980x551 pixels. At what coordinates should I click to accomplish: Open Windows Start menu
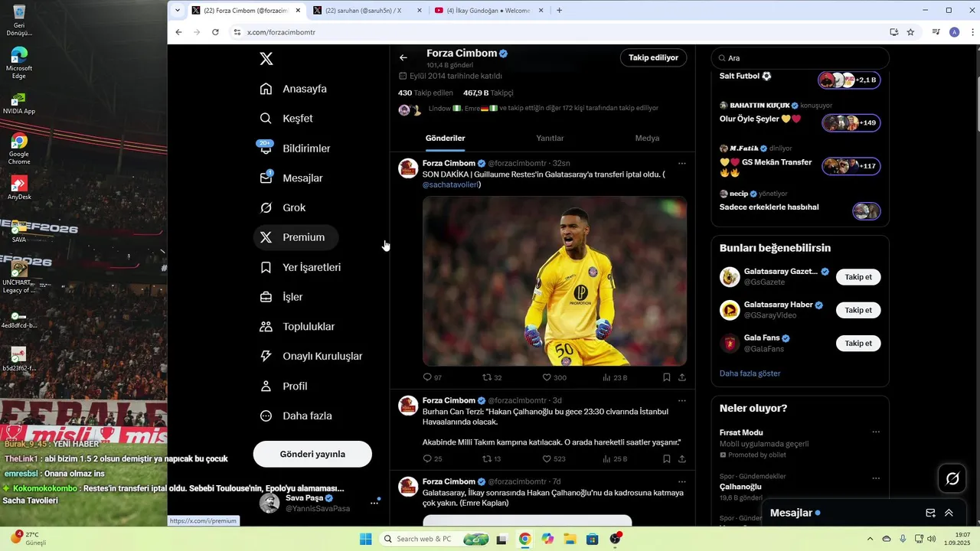click(366, 539)
